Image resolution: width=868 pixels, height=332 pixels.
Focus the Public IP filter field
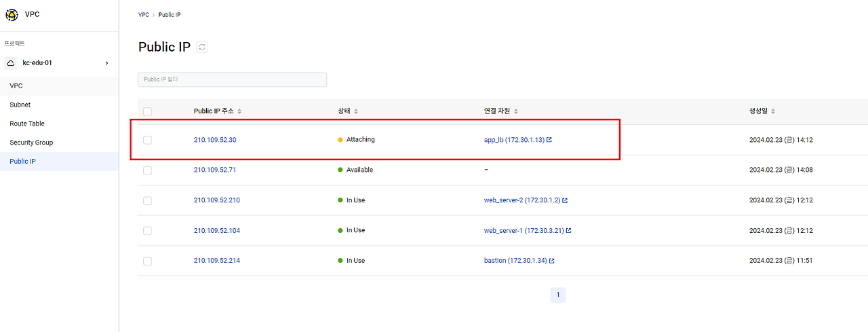(x=233, y=79)
